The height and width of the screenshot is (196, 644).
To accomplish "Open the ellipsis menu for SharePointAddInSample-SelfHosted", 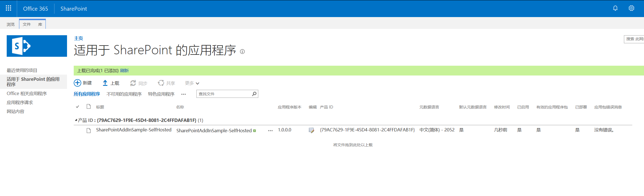I will [270, 131].
